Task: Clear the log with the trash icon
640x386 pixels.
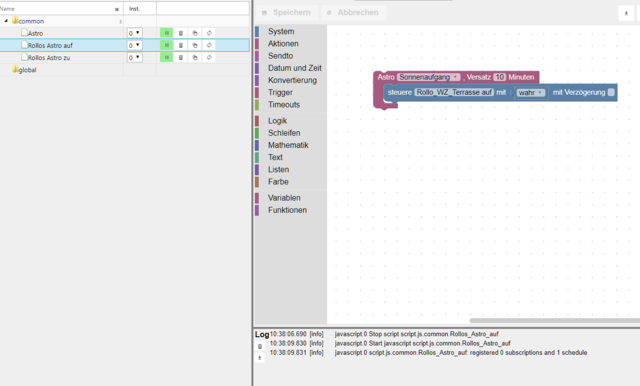Action: click(260, 346)
